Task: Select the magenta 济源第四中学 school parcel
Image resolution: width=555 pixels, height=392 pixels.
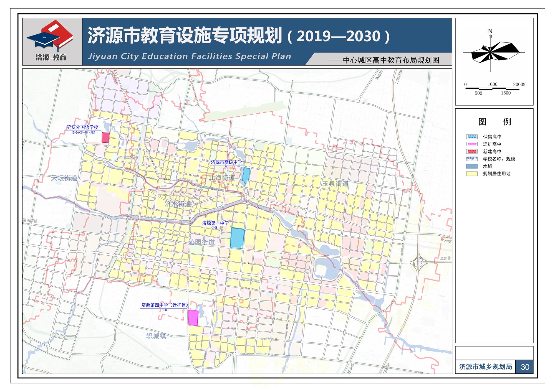Action: click(193, 318)
